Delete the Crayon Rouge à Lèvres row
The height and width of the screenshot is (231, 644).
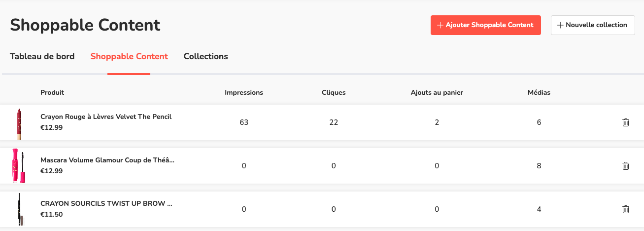626,122
